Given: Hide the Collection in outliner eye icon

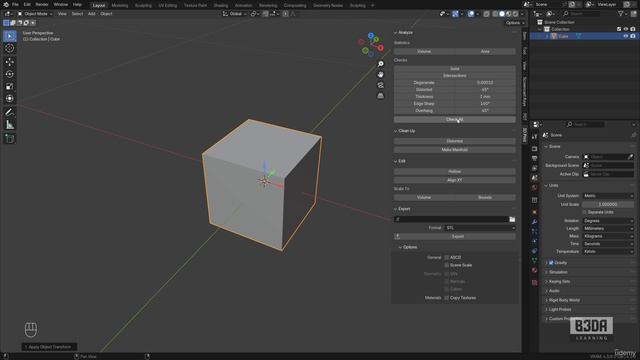Looking at the screenshot, I should click(x=625, y=29).
